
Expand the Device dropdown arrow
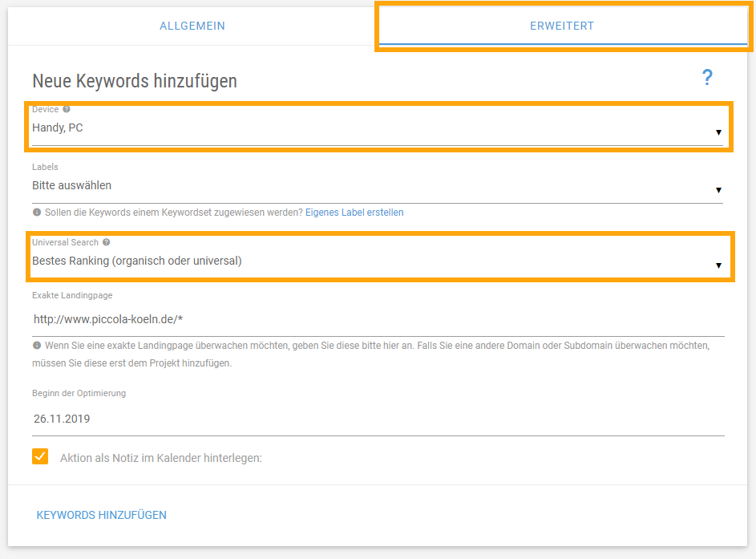(x=718, y=132)
